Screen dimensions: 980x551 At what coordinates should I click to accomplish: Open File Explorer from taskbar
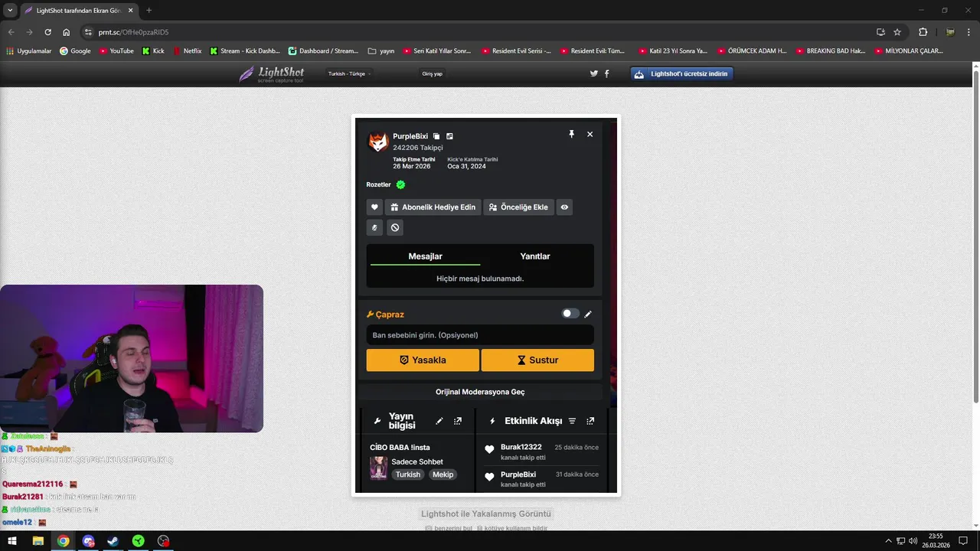(38, 540)
